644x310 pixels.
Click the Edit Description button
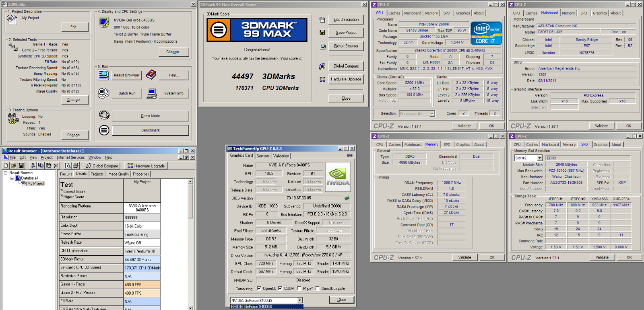click(346, 19)
